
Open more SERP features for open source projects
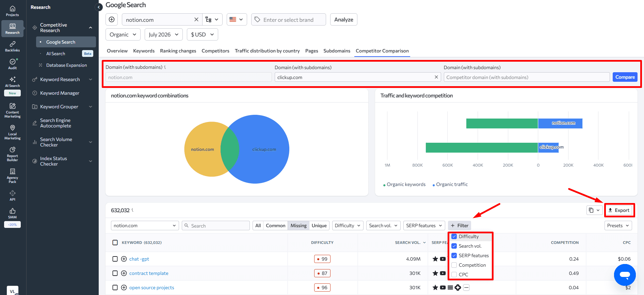[x=466, y=288]
